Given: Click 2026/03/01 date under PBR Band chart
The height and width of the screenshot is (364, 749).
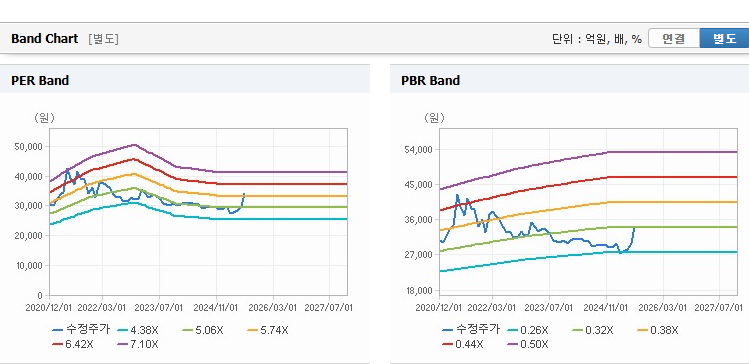Looking at the screenshot, I should [x=662, y=308].
